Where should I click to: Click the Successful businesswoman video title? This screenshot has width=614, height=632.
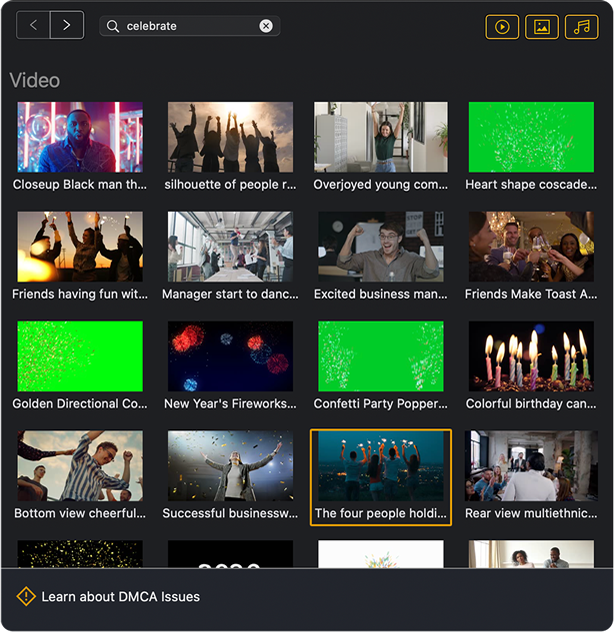point(230,513)
